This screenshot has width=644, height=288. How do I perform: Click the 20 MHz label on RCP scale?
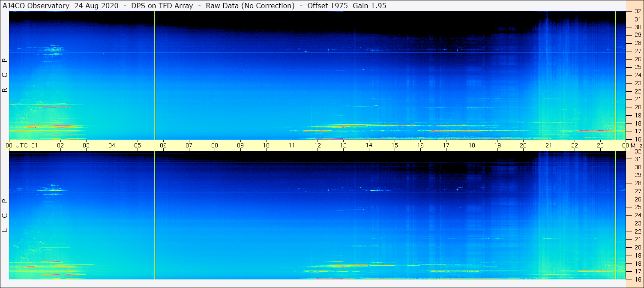(x=637, y=107)
